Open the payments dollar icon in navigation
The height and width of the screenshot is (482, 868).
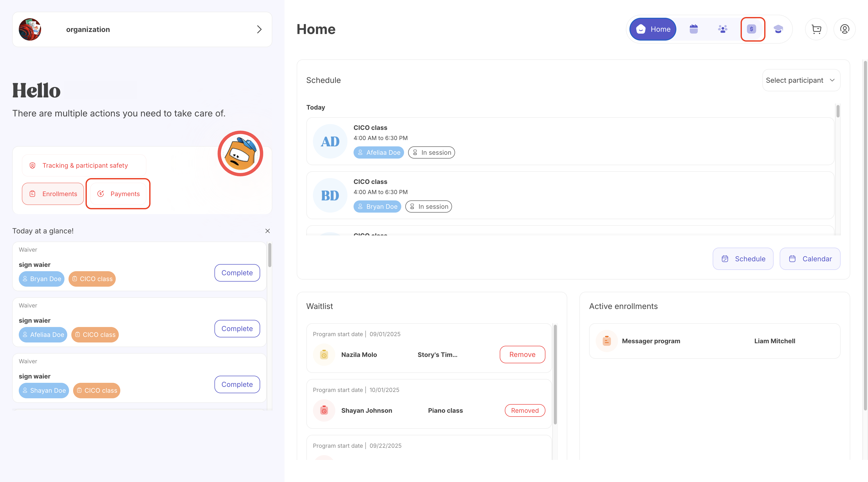(752, 29)
